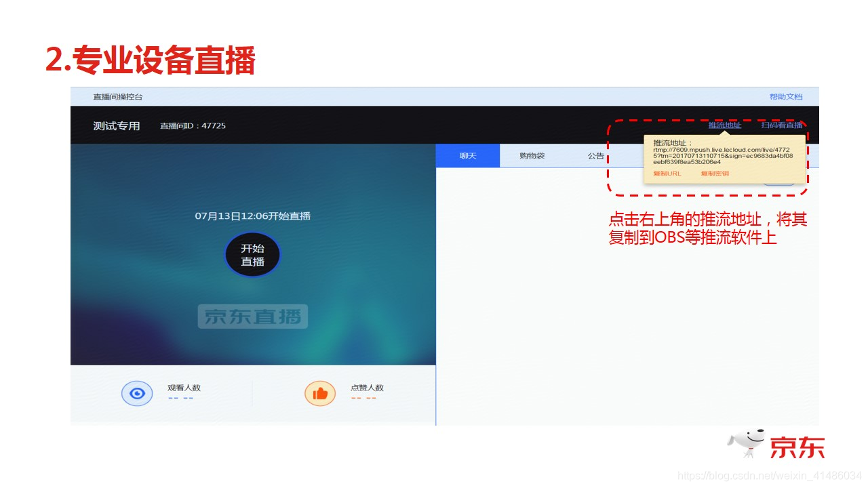Click 复制URL in the popup
The width and height of the screenshot is (868, 488).
[667, 174]
